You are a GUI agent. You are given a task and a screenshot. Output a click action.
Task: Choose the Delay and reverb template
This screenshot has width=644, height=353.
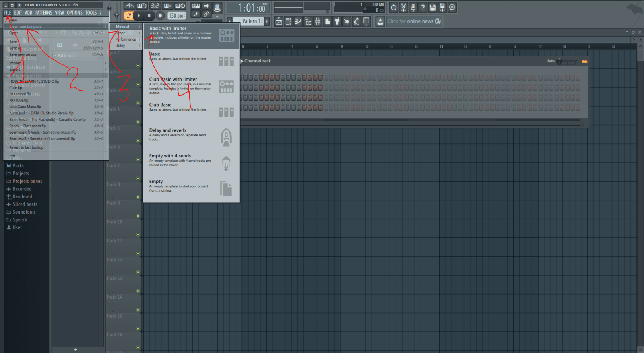(x=192, y=137)
